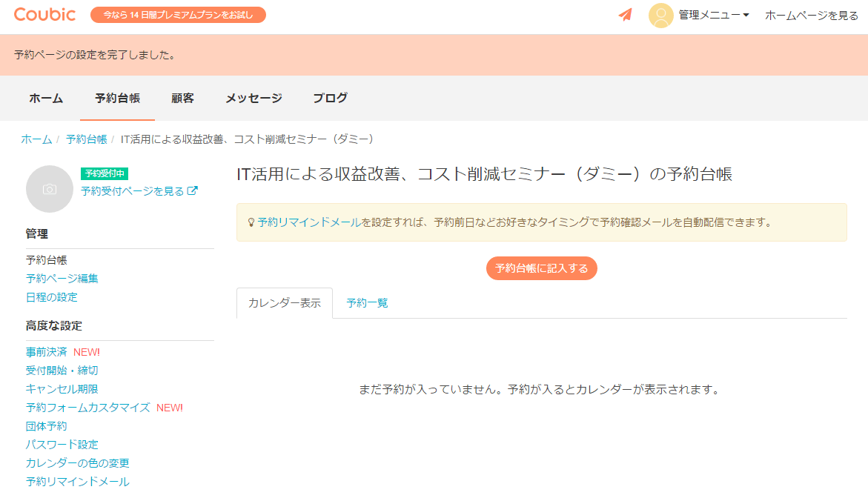Click the Coubic logo

pyautogui.click(x=44, y=15)
